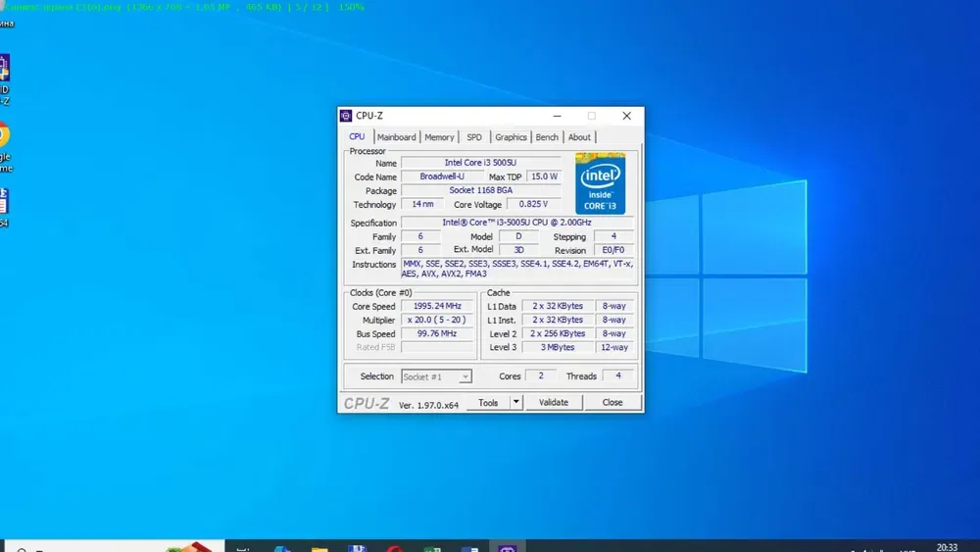Click the Technology value 14 nm
980x552 pixels.
[422, 204]
